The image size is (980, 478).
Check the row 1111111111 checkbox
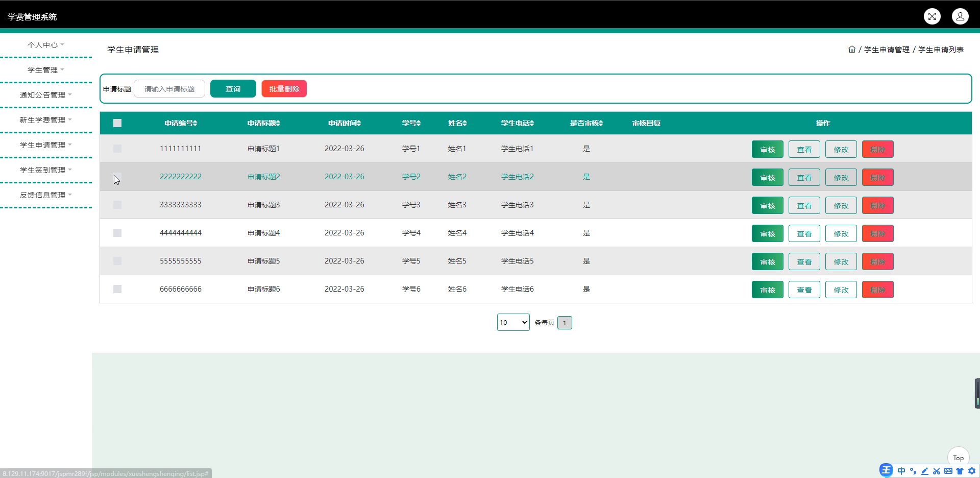tap(117, 149)
